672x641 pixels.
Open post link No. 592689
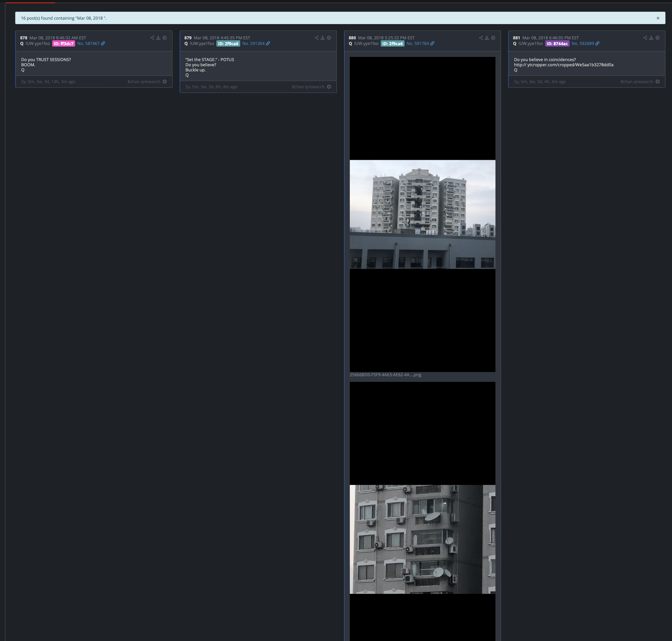point(583,43)
